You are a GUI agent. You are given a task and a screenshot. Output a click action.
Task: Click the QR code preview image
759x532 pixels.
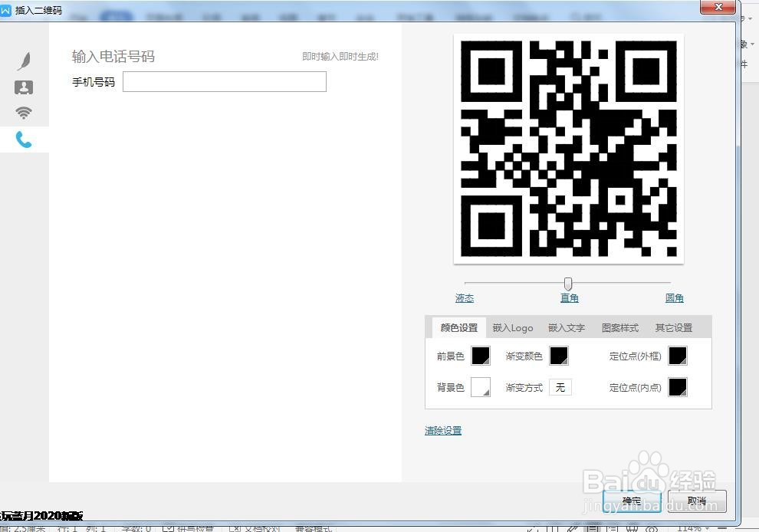point(568,149)
